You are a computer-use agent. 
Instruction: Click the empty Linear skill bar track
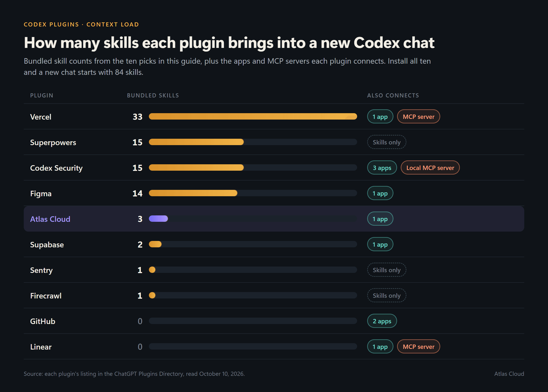253,346
